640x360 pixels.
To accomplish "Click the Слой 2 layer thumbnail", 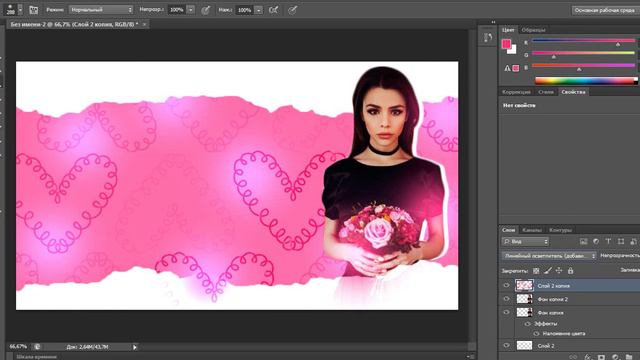I will [x=524, y=346].
